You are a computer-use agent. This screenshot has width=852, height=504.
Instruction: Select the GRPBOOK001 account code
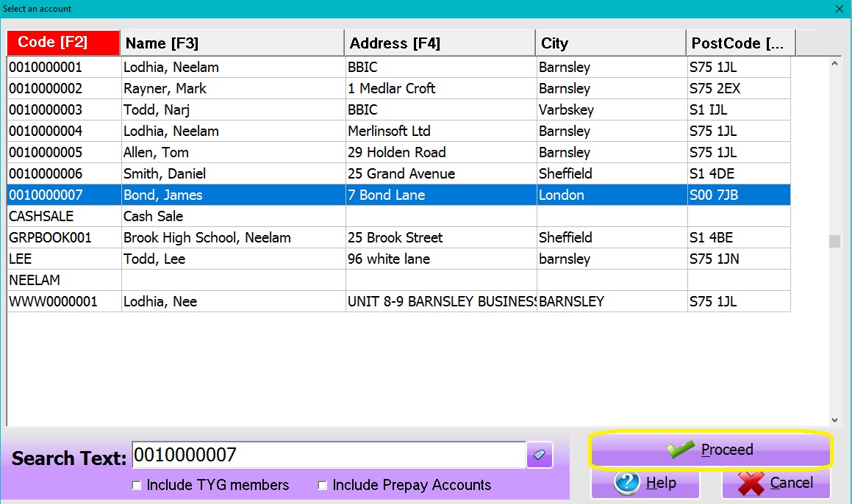pos(50,237)
